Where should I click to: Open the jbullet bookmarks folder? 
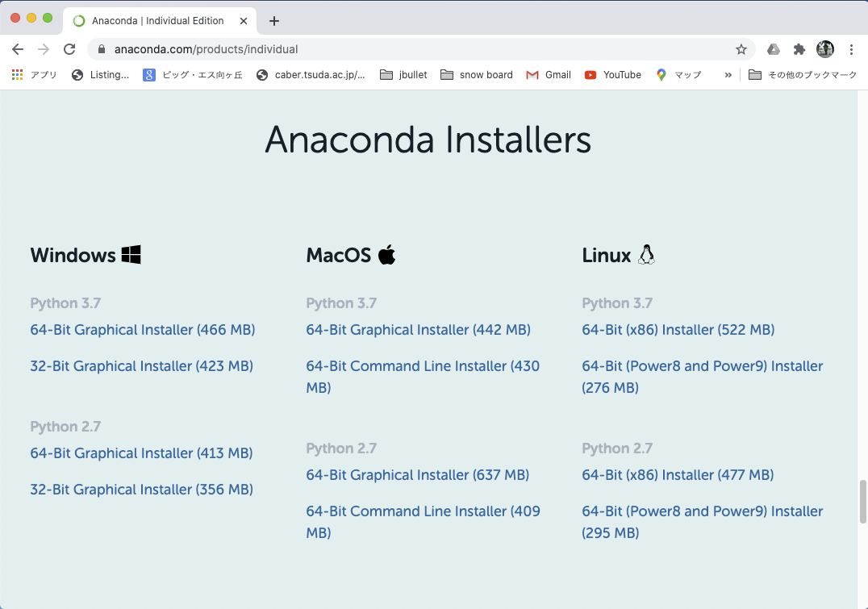point(403,75)
